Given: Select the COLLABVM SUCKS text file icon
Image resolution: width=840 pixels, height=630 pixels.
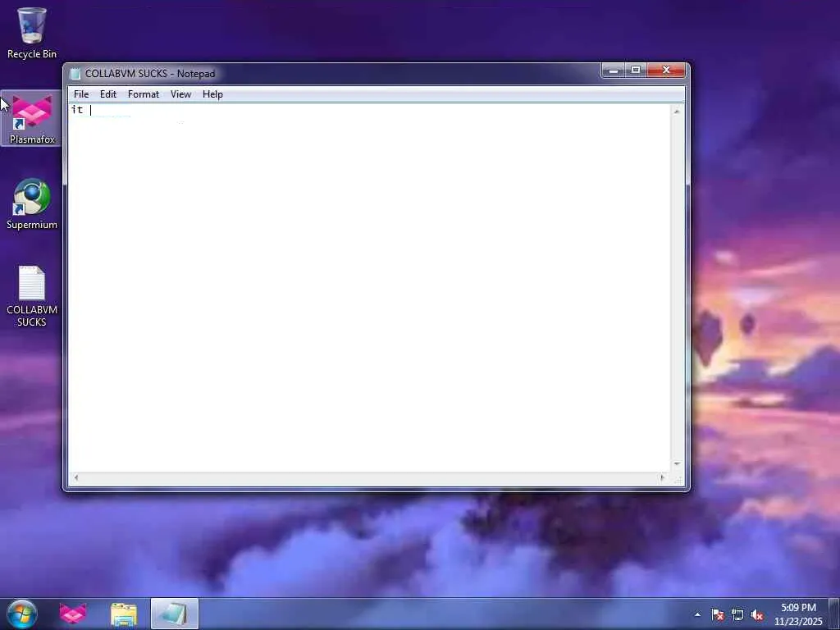Looking at the screenshot, I should pos(32,295).
